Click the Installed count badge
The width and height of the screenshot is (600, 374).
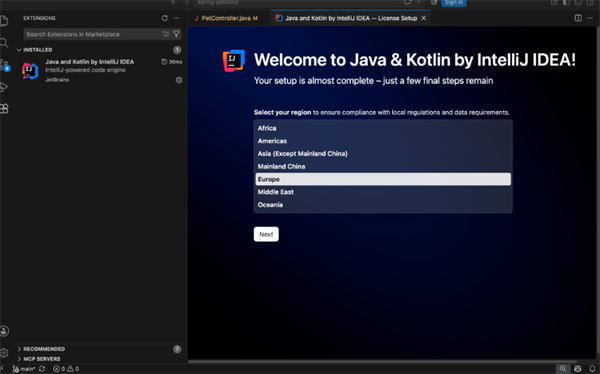click(x=177, y=50)
